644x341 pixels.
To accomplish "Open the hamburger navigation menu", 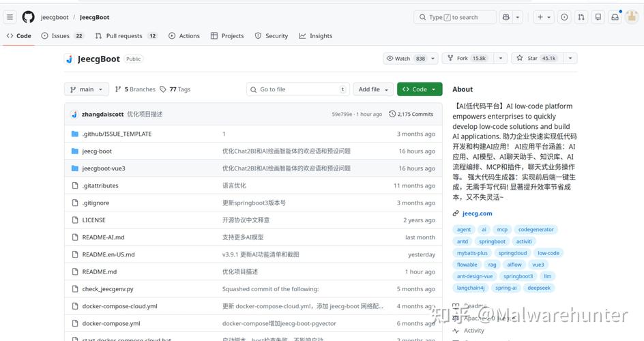I will [10, 17].
